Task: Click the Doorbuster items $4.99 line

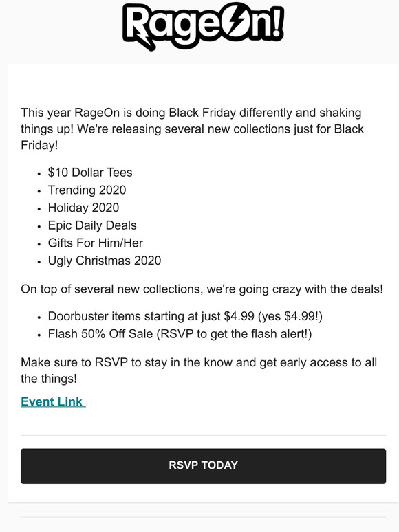Action: pos(185,316)
